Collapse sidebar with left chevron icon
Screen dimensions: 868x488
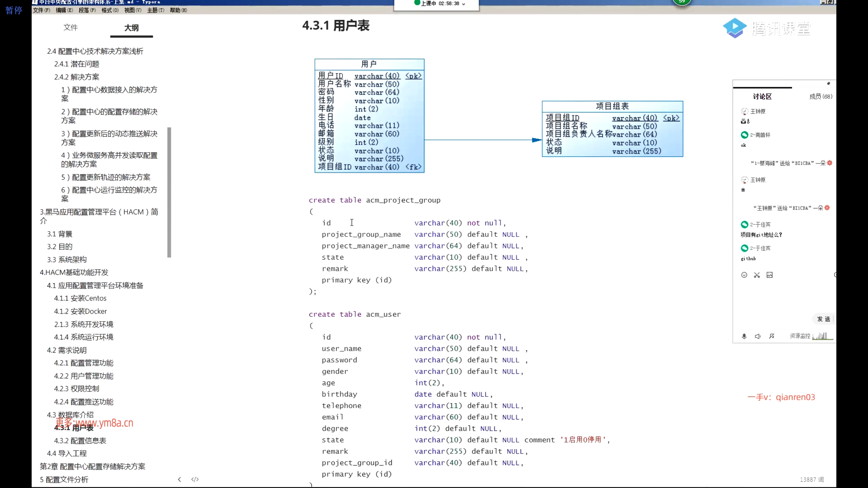[x=179, y=479]
